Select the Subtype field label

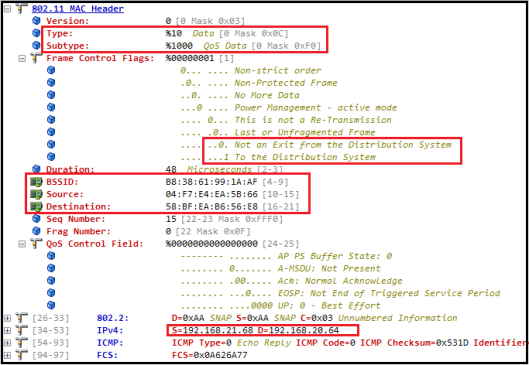tap(67, 46)
